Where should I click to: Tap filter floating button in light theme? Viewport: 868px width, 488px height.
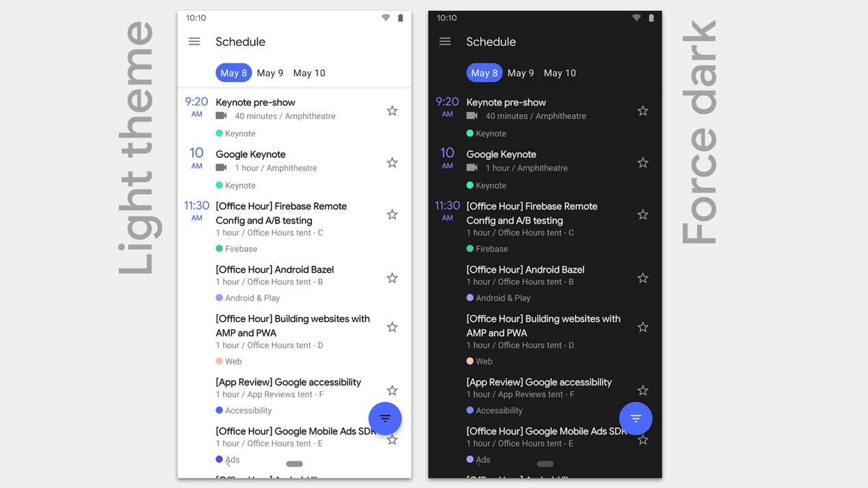(385, 418)
